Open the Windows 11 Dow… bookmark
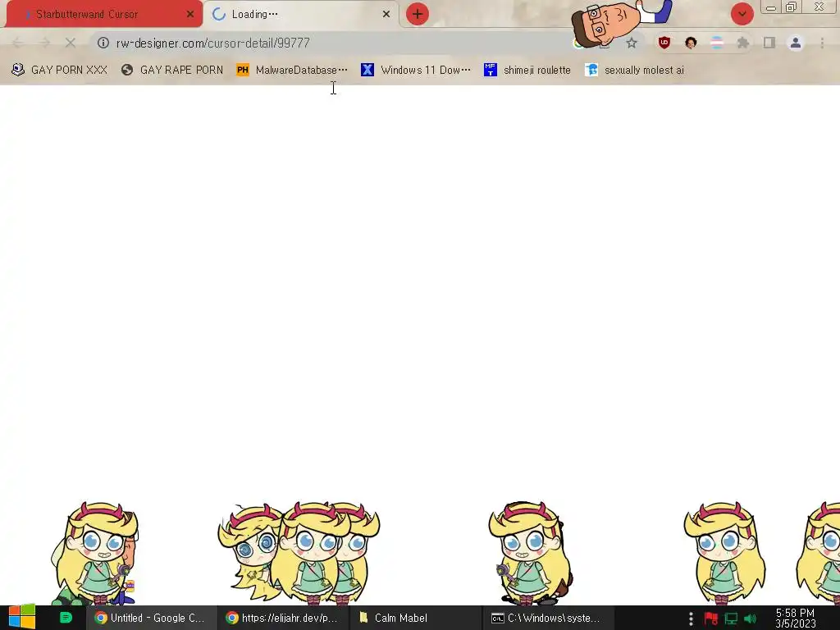840x630 pixels. coord(416,71)
